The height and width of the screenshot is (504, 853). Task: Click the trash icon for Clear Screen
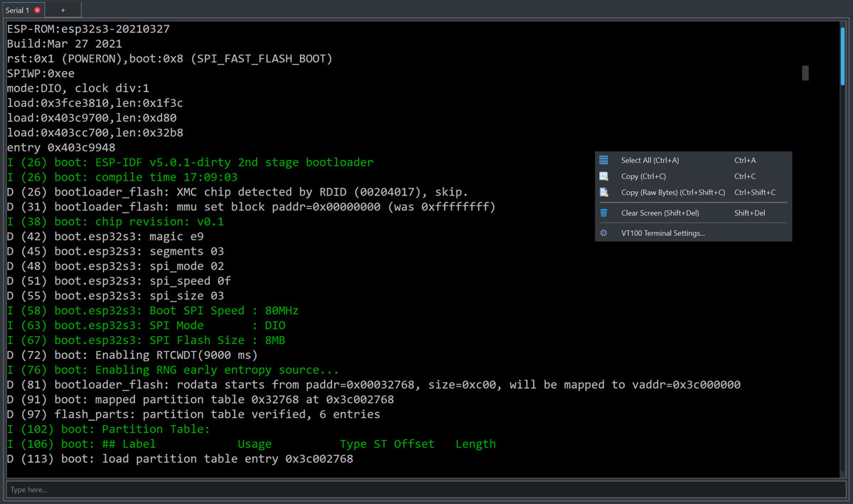(x=605, y=213)
